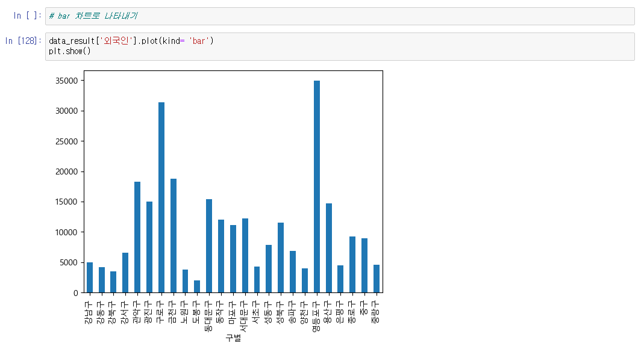644x355 pixels.
Task: Click the bar for 관악구
Action: (x=137, y=237)
